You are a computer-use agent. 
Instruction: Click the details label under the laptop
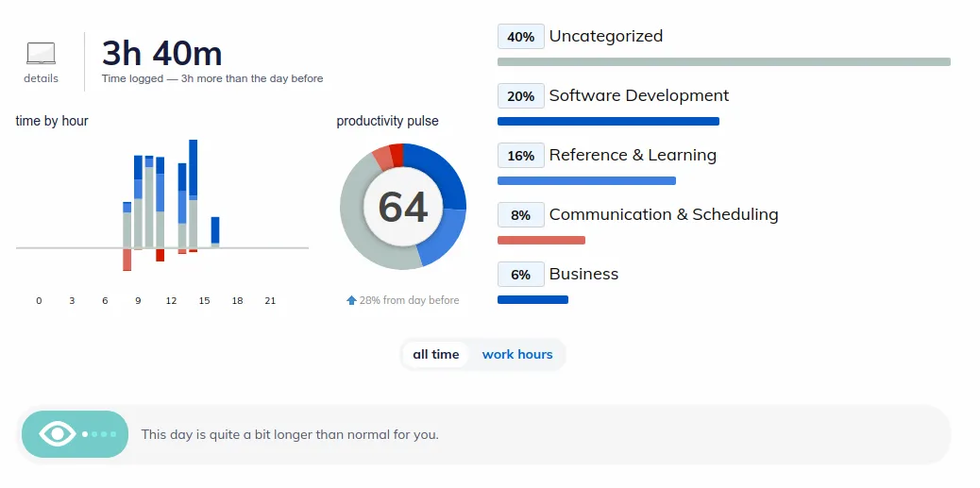pos(41,79)
